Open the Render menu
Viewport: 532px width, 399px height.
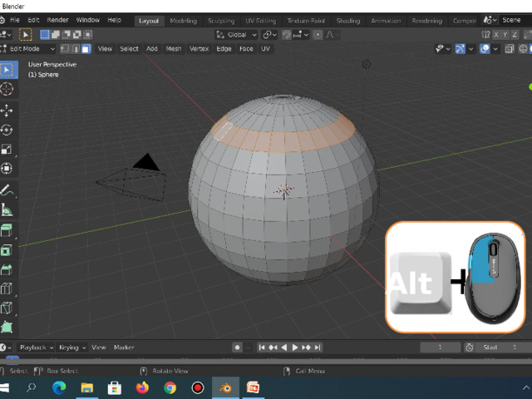[57, 20]
